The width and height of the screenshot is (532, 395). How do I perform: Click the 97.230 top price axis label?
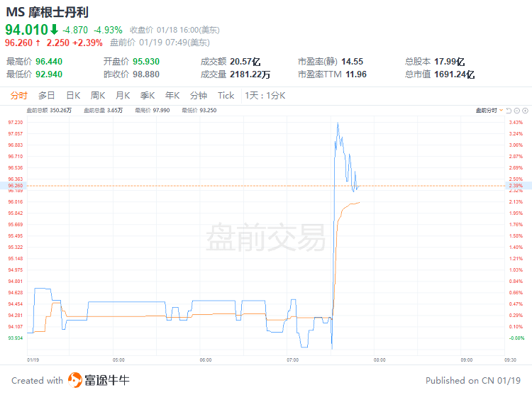(16, 123)
